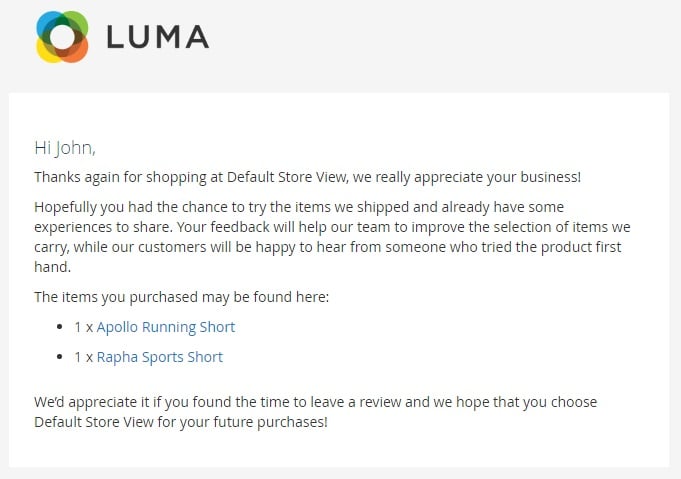The width and height of the screenshot is (681, 479).
Task: Open the Rapha Sports Short link
Action: [159, 357]
